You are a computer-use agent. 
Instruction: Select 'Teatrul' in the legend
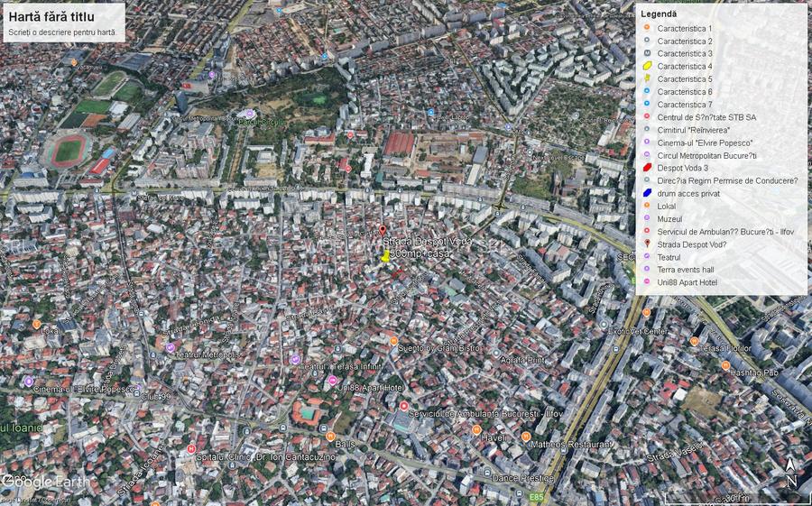point(669,257)
